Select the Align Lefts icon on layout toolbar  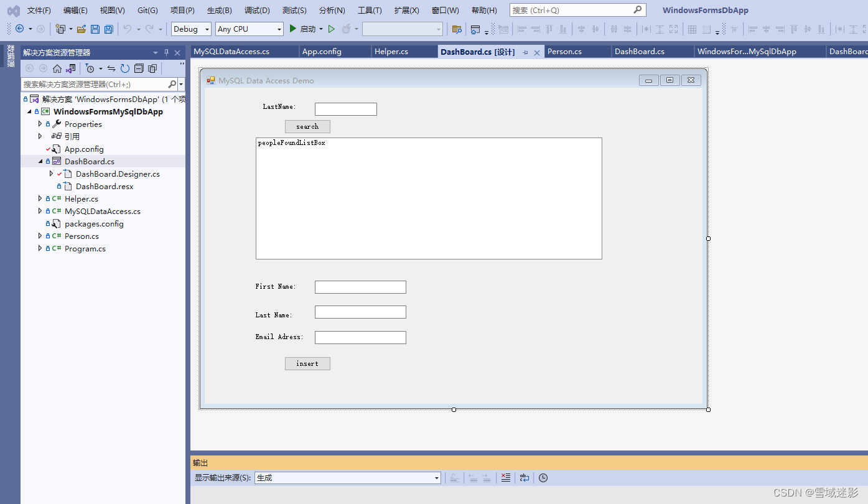pos(522,29)
